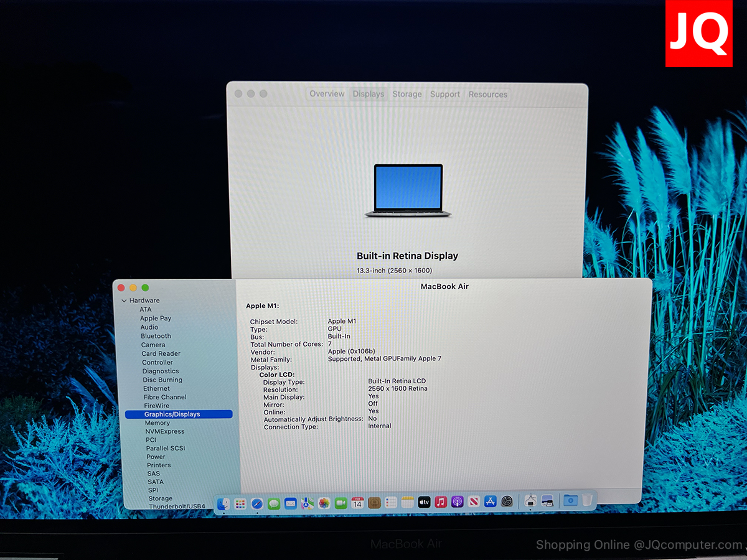
Task: Click the minimized window icon in Dock
Action: click(548, 500)
